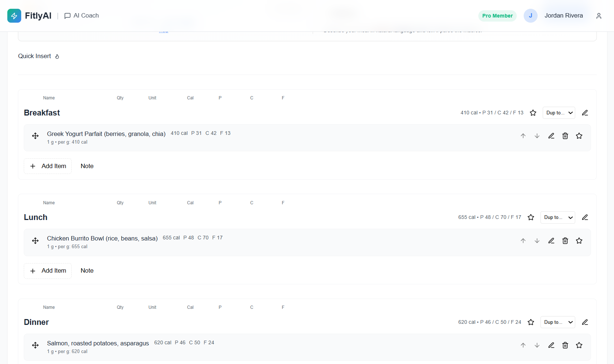Open the Dup to dropdown for Dinner
The image size is (614, 364).
pos(557,322)
